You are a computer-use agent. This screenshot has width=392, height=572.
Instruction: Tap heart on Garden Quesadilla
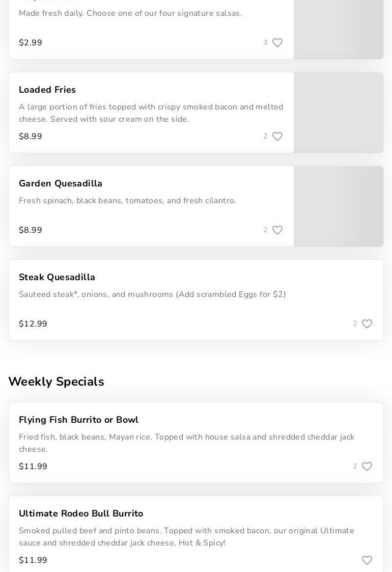277,230
